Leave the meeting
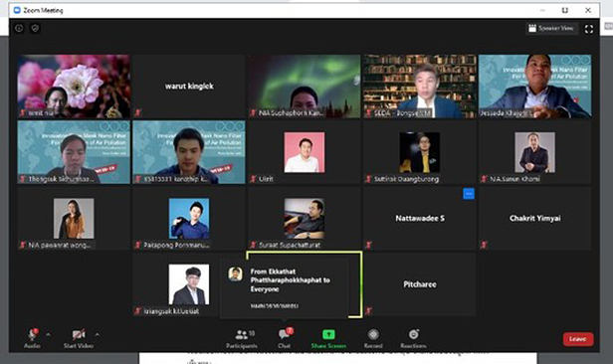This screenshot has width=613, height=364. click(x=578, y=338)
